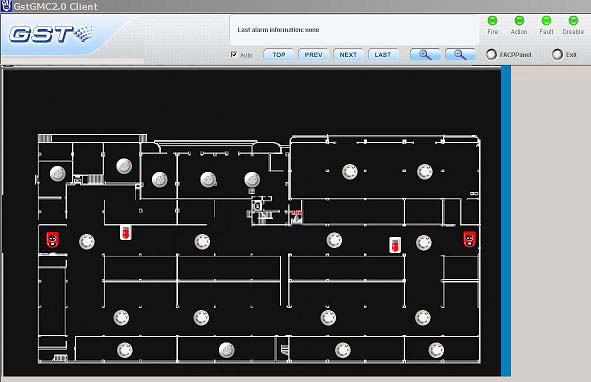Click the Fire status indicator light
The image size is (591, 382).
tap(492, 20)
